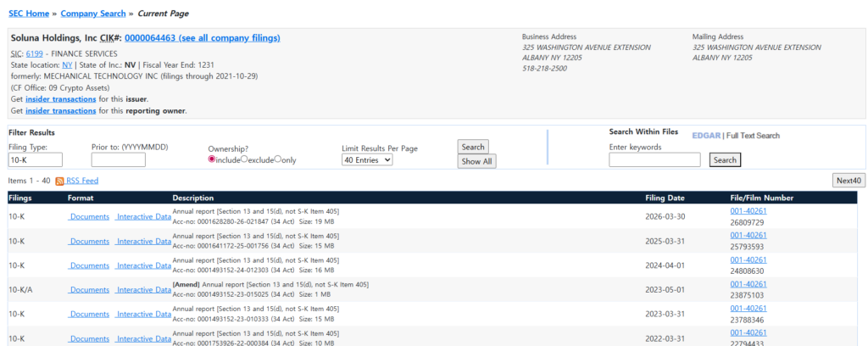Open Interactive Data for 2024-04-01 10-K filing
The image size is (868, 346).
tap(142, 265)
